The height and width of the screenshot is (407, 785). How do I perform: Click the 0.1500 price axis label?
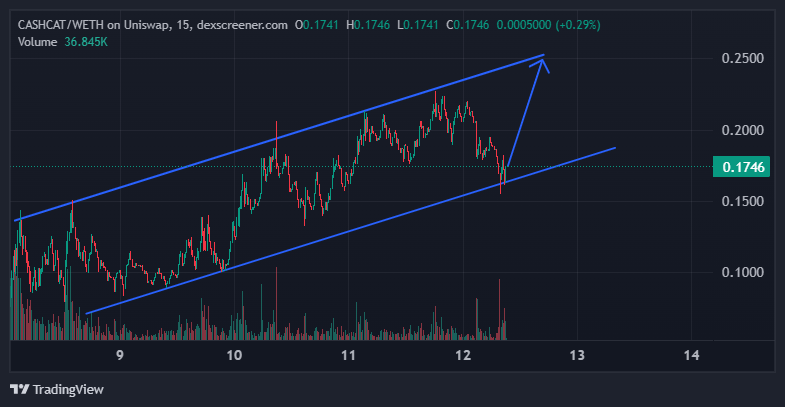coord(742,201)
